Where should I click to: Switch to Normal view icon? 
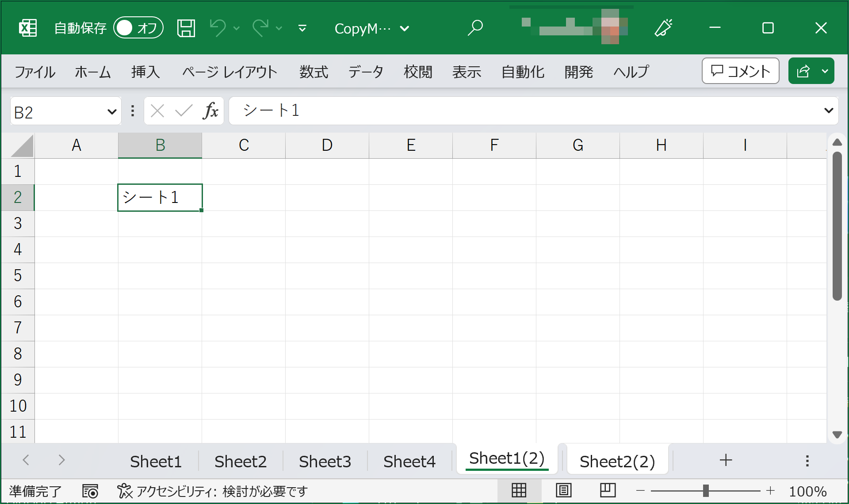(x=519, y=490)
